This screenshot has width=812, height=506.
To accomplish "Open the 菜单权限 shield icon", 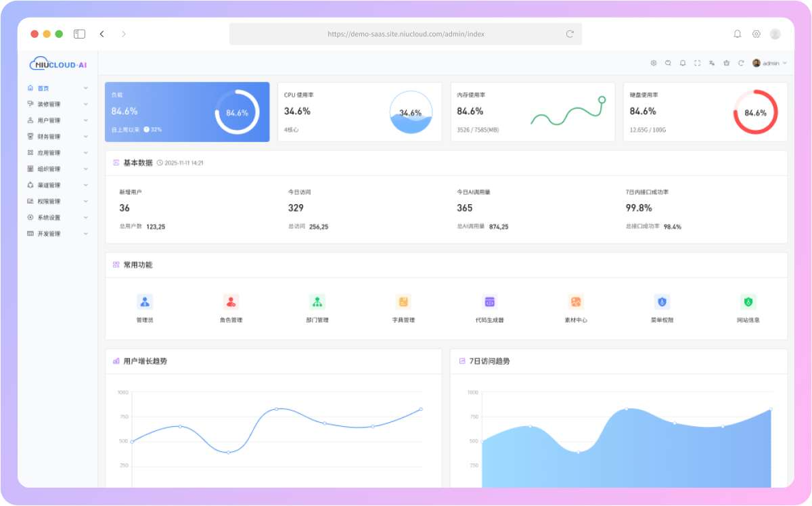I will 662,302.
